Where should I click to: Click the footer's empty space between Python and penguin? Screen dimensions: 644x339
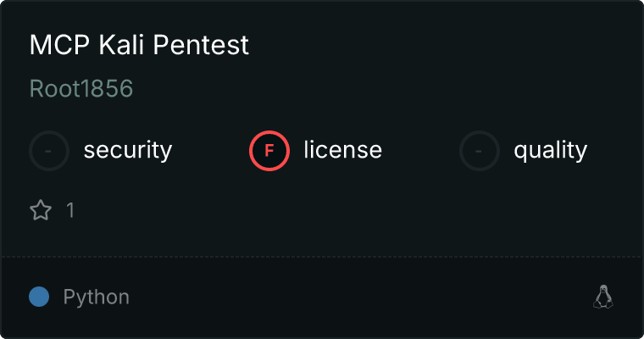(x=356, y=297)
